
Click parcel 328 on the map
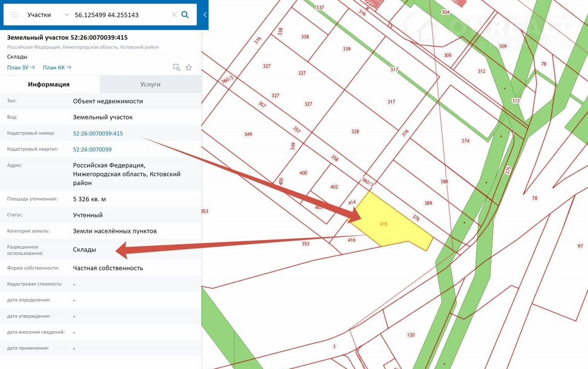pos(355,132)
